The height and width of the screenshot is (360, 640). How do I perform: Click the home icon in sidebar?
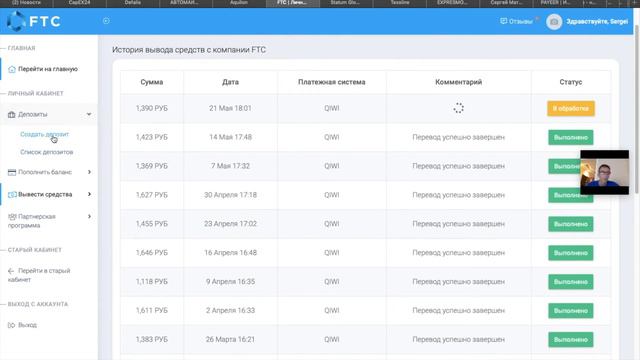click(12, 69)
